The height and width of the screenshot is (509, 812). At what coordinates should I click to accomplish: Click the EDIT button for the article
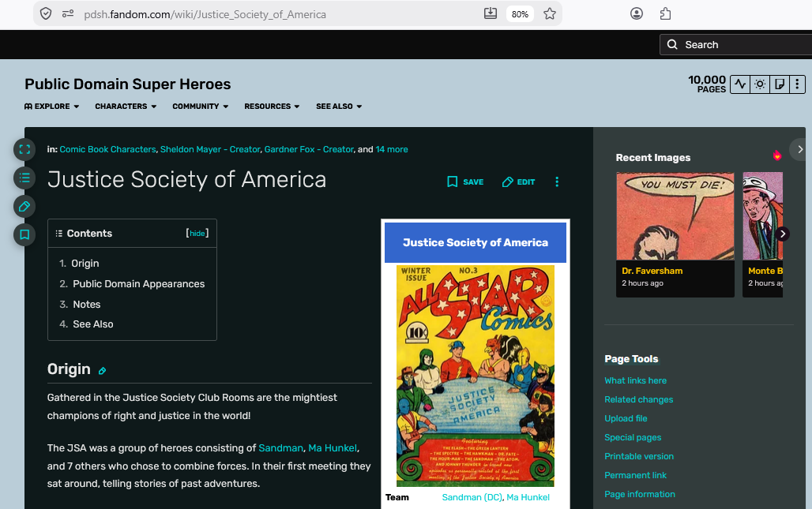click(518, 182)
